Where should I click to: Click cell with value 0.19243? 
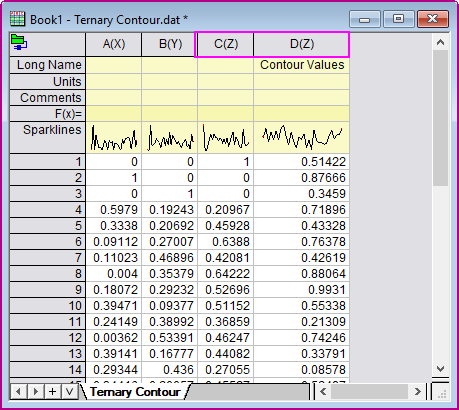[170, 210]
